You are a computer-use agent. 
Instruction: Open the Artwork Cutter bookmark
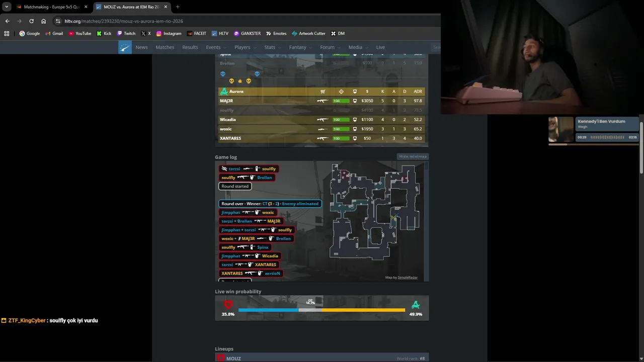tap(308, 34)
